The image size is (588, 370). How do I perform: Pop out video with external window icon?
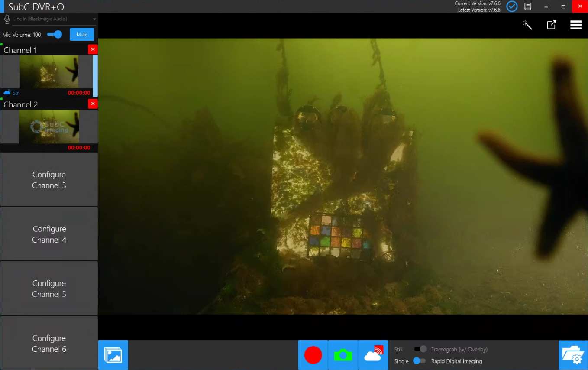[x=551, y=25]
